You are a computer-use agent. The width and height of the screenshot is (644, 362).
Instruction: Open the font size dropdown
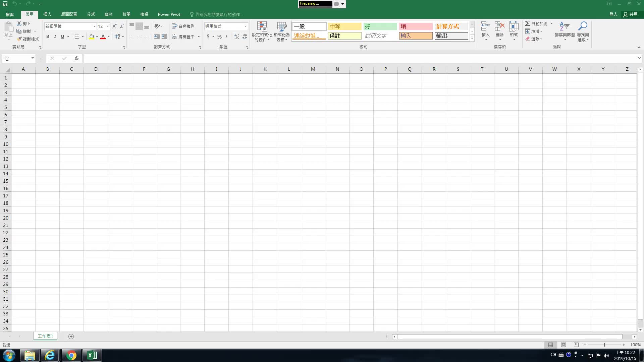coord(108,26)
